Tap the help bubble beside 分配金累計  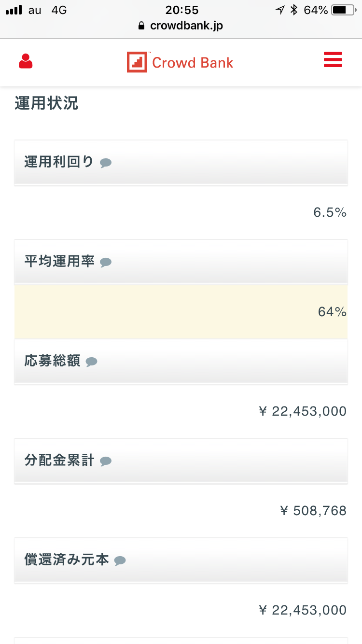[106, 462]
